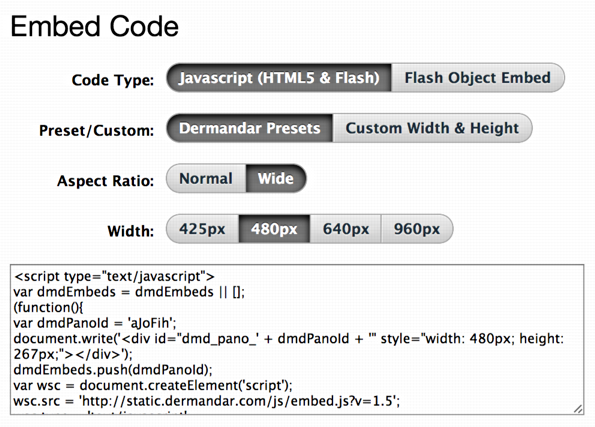Choose the Dermandar Presets option
The height and width of the screenshot is (427, 595).
pos(250,128)
